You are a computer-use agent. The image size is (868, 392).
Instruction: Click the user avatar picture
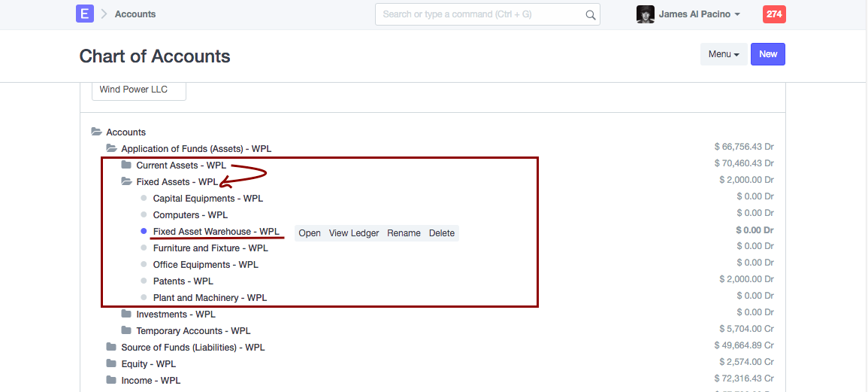[645, 14]
